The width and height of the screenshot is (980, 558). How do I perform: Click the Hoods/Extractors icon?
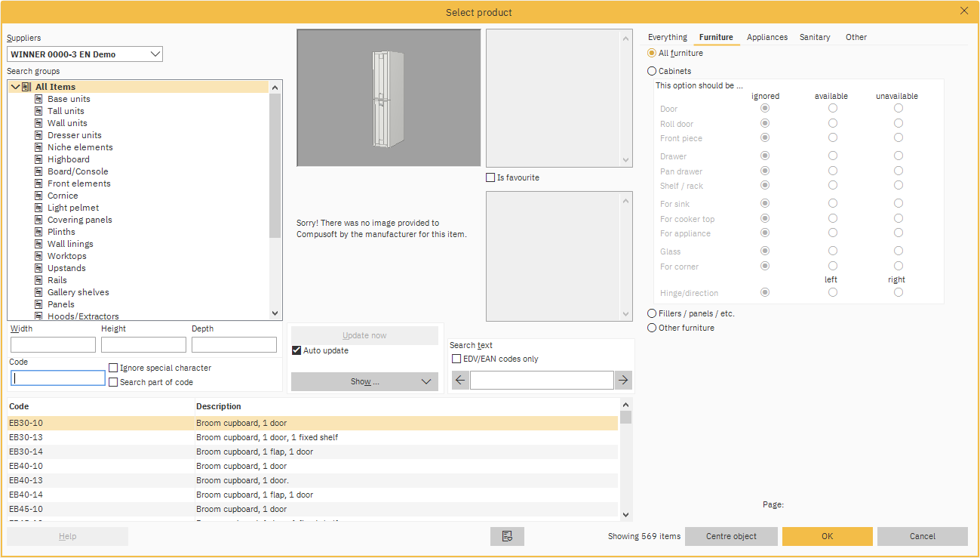[38, 316]
